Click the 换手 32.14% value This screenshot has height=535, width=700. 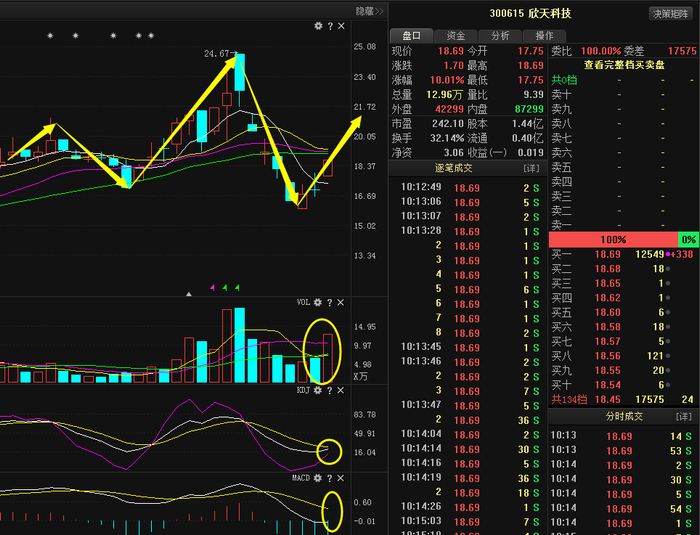point(447,138)
